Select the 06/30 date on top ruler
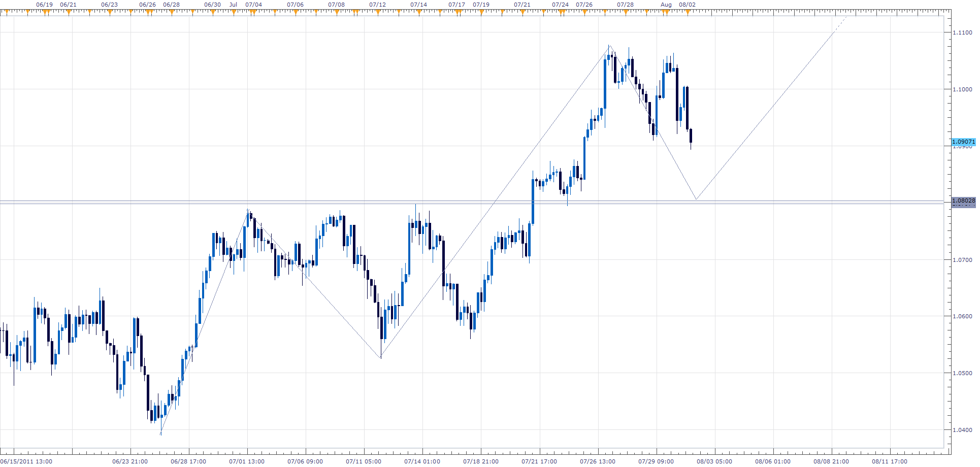Viewport: 980px width, 467px height. [212, 5]
